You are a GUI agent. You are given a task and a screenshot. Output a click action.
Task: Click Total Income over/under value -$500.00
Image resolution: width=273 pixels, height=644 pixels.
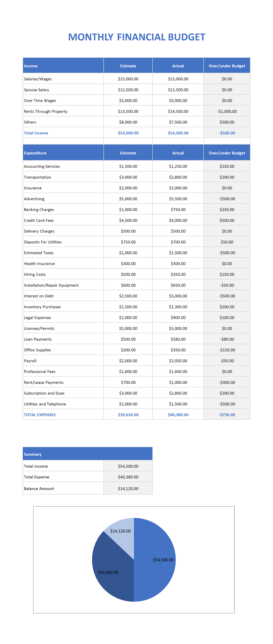click(227, 133)
